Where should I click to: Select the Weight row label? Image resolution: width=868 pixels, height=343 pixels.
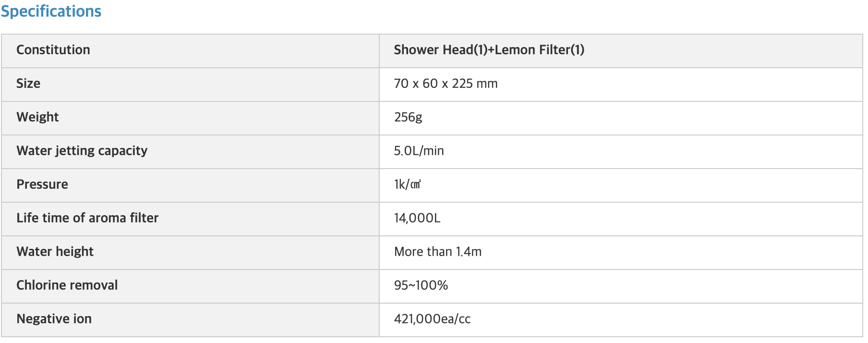[37, 117]
